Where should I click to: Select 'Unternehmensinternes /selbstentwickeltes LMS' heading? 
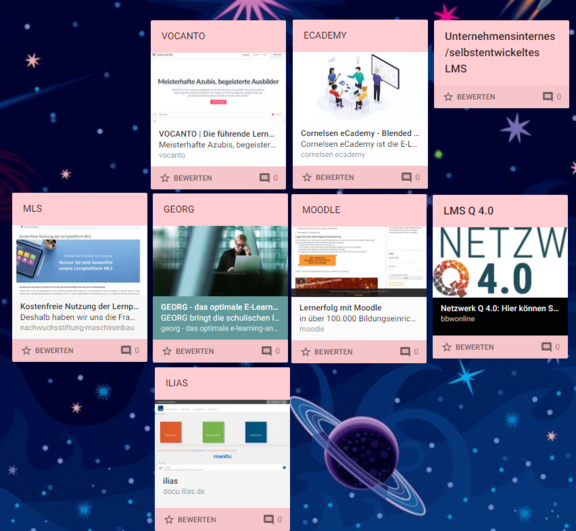500,53
